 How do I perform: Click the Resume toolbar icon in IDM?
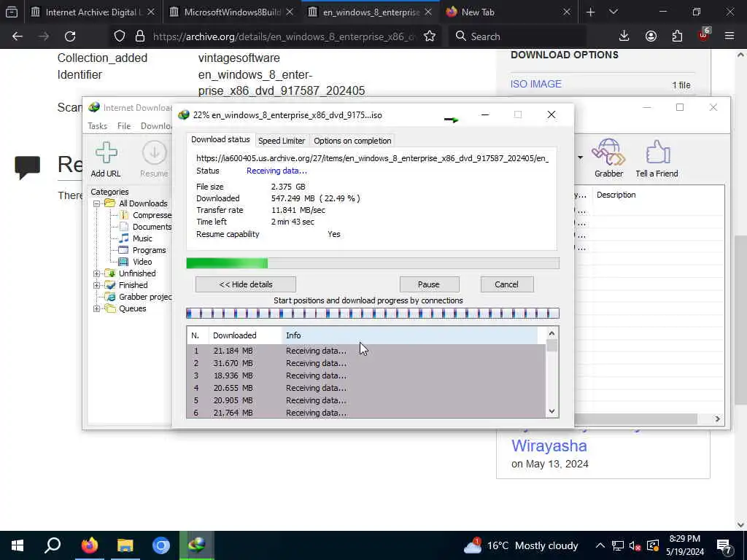(x=154, y=160)
